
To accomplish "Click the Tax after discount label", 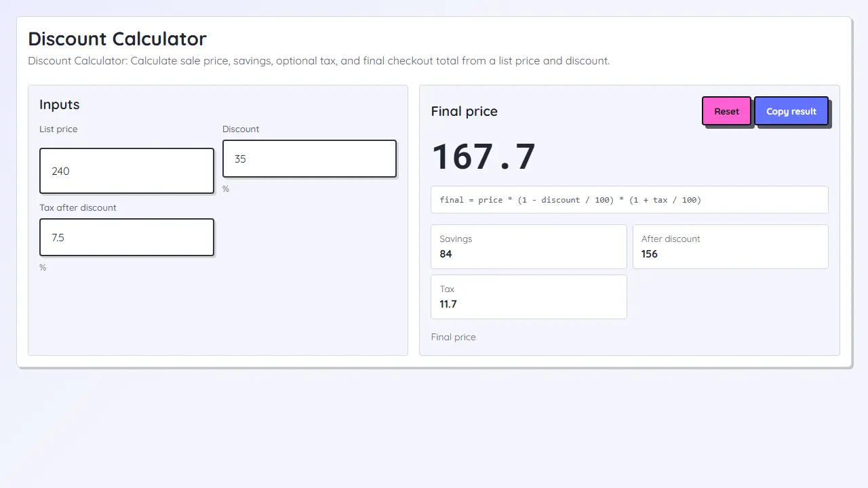I will (x=78, y=207).
